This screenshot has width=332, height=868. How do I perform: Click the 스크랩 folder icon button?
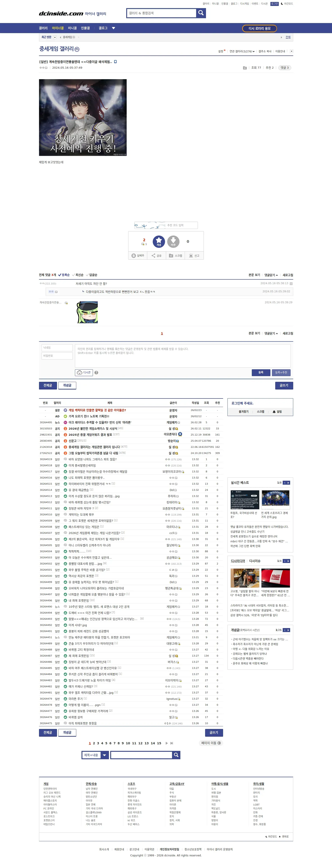[176, 255]
